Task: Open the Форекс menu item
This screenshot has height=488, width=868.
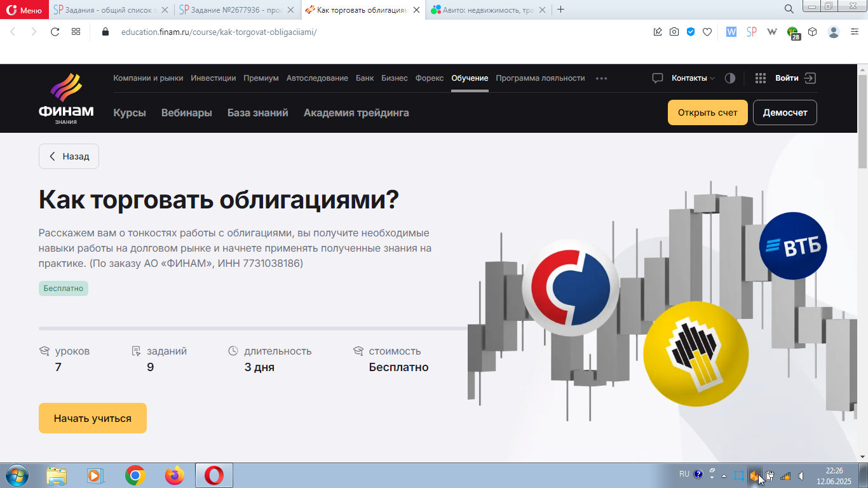Action: point(430,78)
